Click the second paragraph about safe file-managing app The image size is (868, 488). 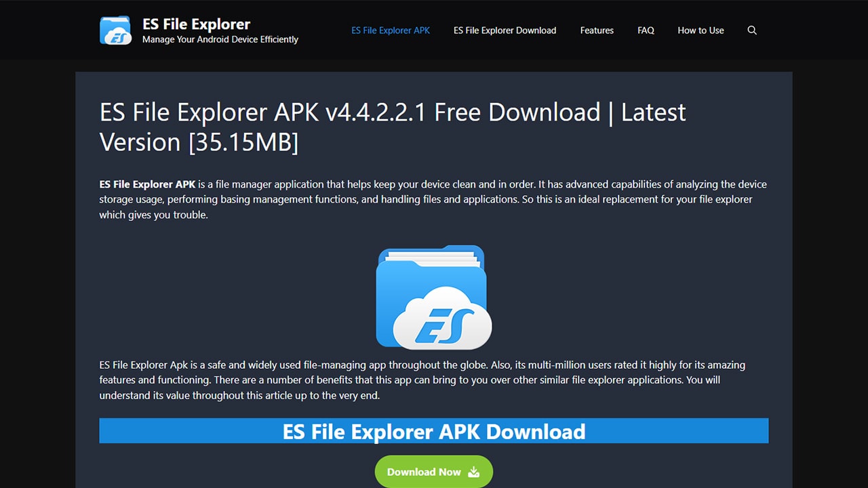coord(422,380)
